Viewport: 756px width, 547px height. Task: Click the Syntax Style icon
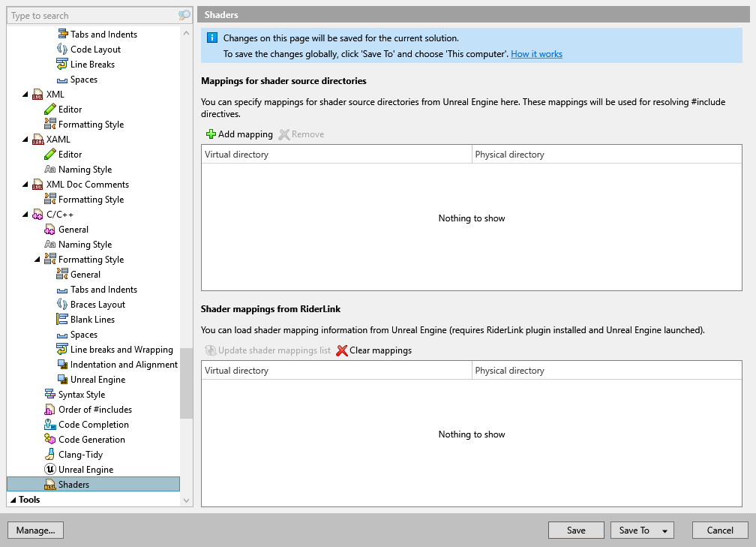tap(49, 394)
